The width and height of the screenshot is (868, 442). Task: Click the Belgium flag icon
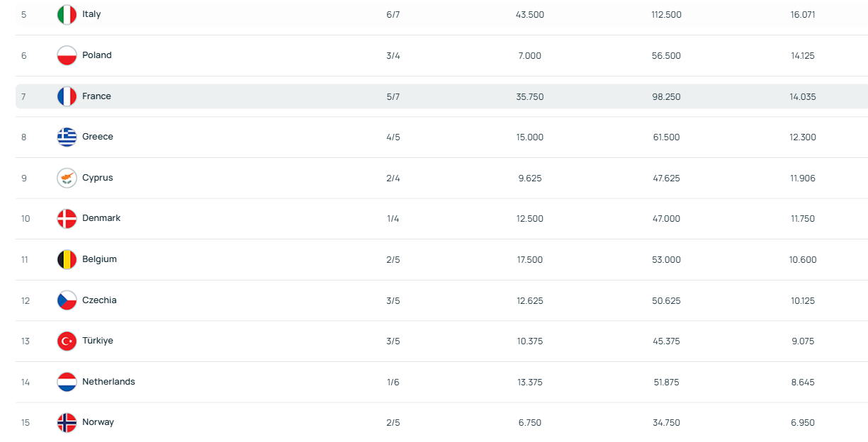click(67, 260)
